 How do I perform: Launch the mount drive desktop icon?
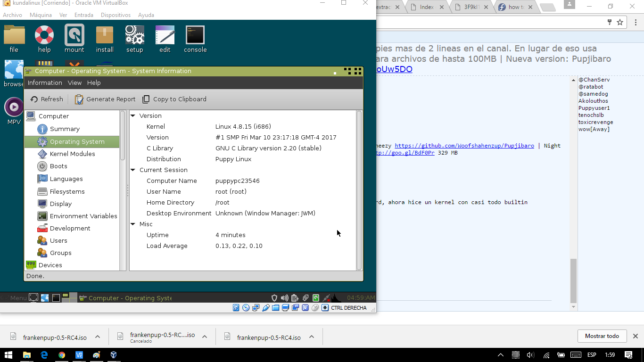pyautogui.click(x=74, y=39)
